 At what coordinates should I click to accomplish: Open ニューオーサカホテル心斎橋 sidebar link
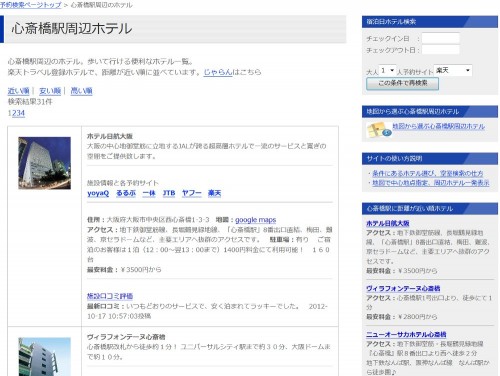pyautogui.click(x=406, y=334)
